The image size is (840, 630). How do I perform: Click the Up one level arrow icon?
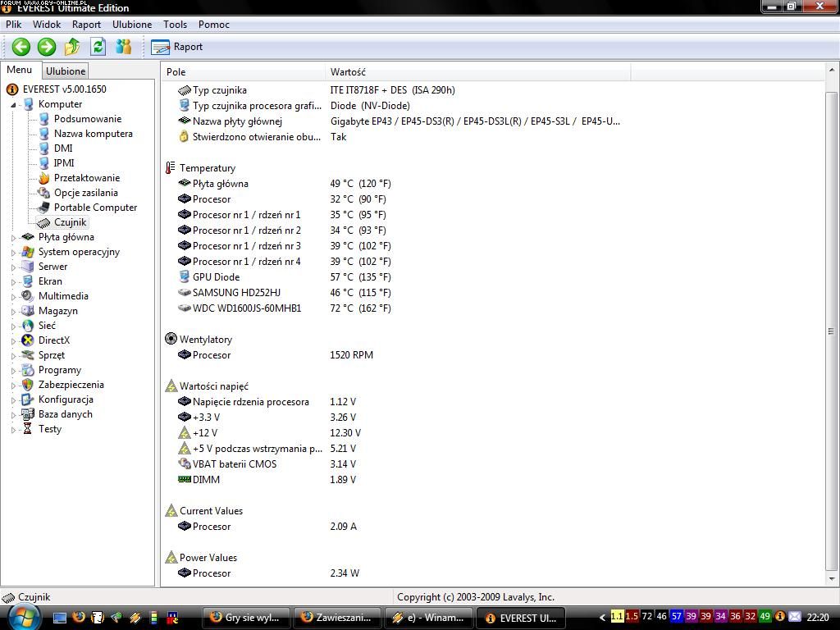[72, 47]
